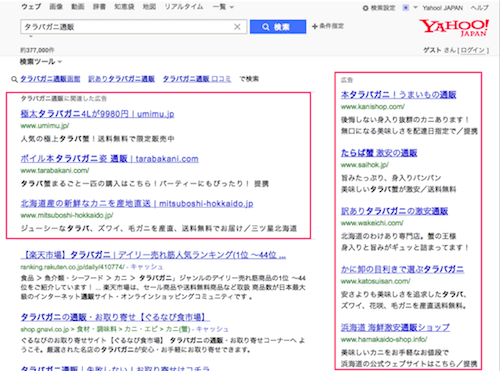Switch to the 知恵袋 tab
The width and height of the screenshot is (500, 371).
[124, 7]
